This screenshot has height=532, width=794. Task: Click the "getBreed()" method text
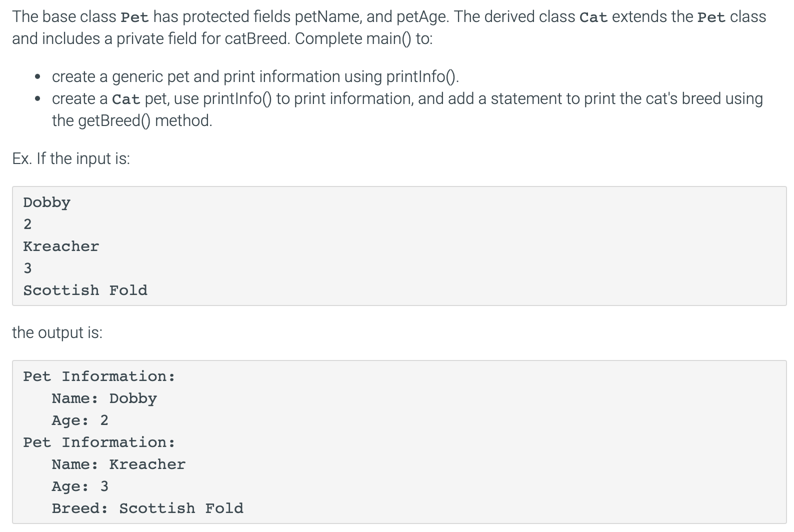click(x=114, y=120)
